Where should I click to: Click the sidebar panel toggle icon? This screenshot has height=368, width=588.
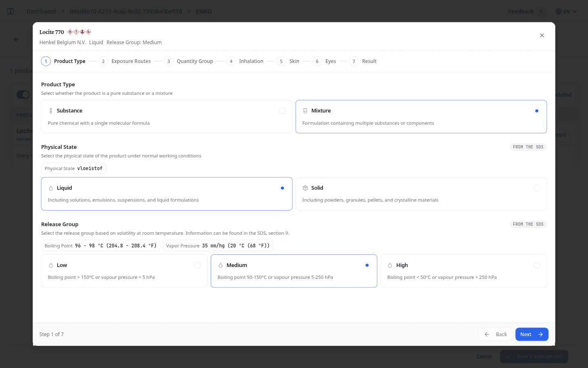[x=11, y=11]
